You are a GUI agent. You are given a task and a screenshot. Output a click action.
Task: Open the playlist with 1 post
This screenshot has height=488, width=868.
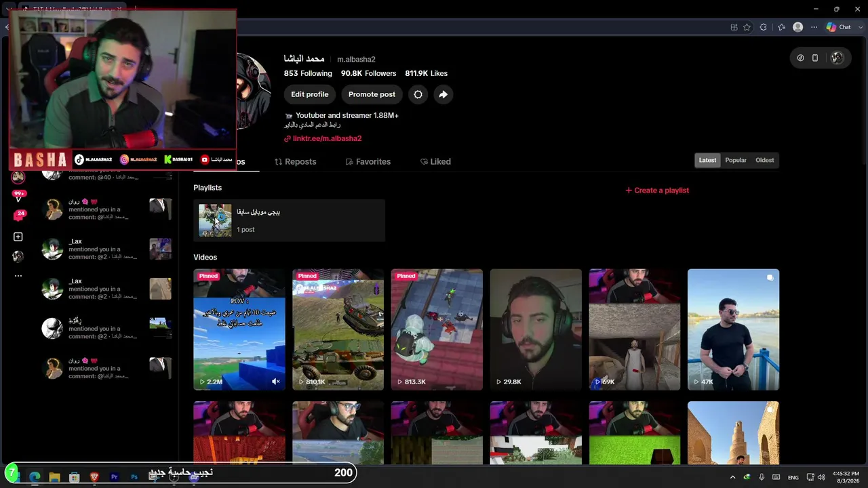pos(289,220)
